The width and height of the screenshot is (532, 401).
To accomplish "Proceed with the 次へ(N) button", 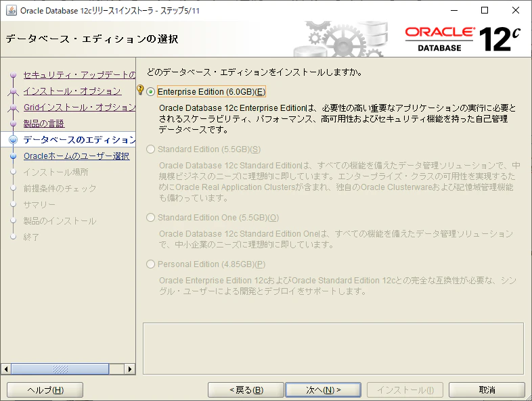I will pyautogui.click(x=324, y=390).
